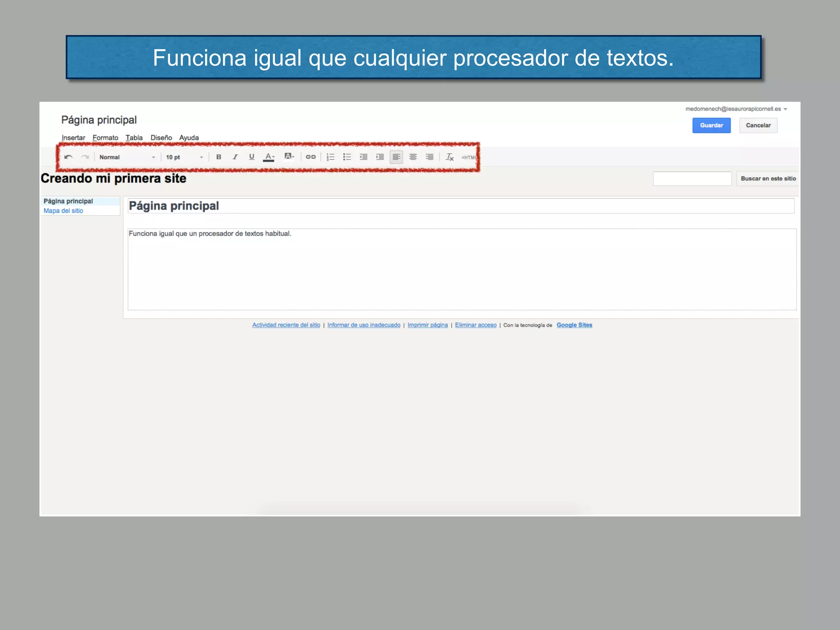Viewport: 840px width, 630px height.
Task: Select Página principal in the sidebar
Action: (68, 201)
